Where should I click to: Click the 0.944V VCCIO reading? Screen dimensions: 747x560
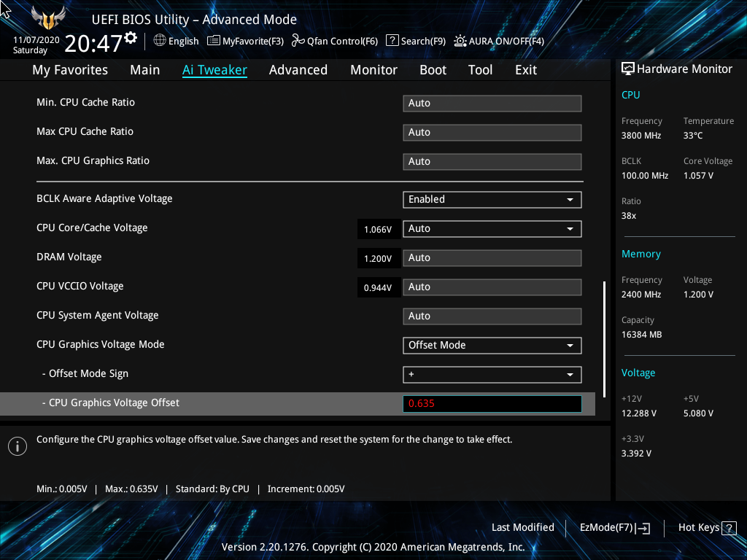click(379, 287)
